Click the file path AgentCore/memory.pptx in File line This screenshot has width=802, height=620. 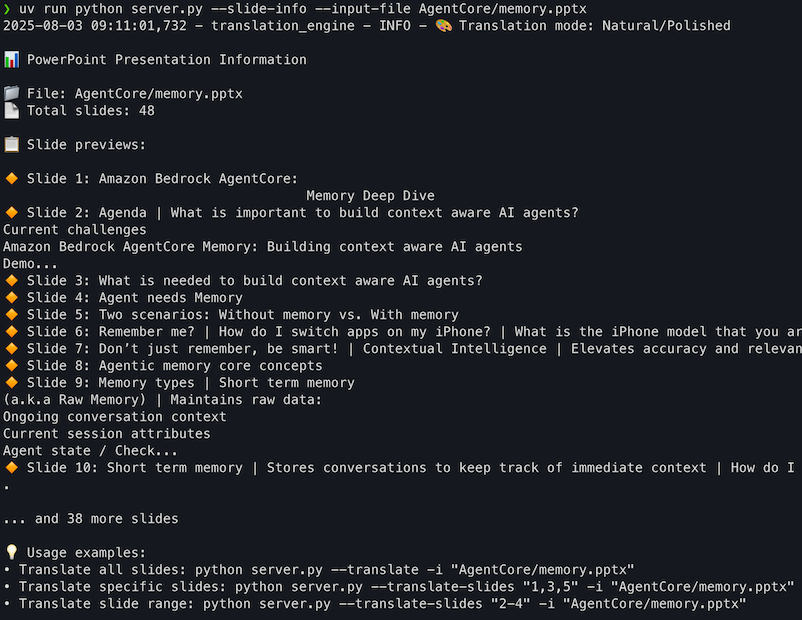coord(159,94)
